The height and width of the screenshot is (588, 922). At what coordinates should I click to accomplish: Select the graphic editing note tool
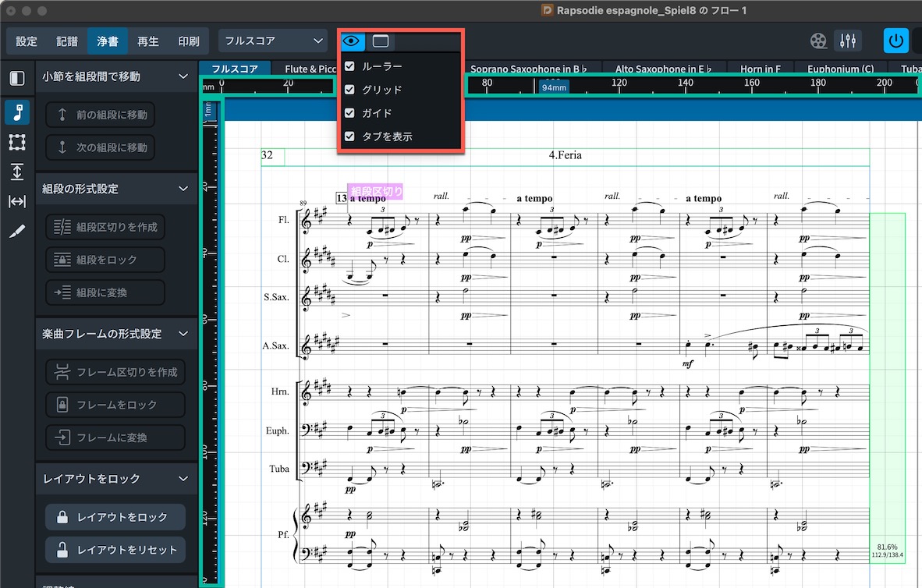(17, 112)
